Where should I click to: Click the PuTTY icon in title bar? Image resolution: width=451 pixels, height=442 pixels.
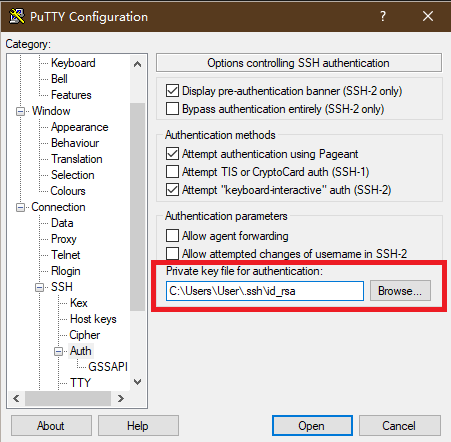tap(17, 16)
